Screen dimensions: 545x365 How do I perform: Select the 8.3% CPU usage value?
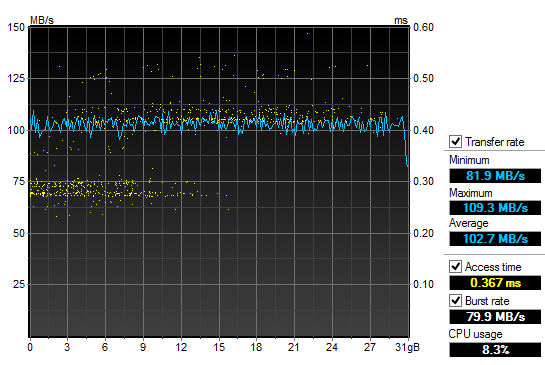click(495, 349)
